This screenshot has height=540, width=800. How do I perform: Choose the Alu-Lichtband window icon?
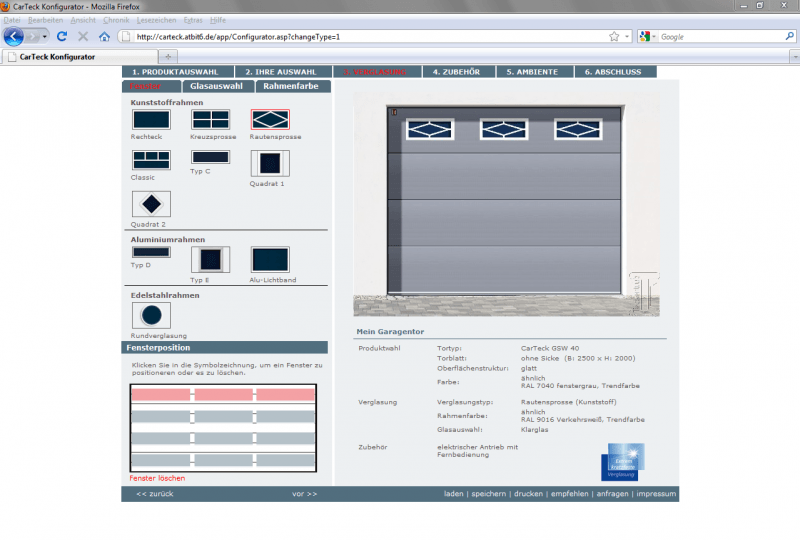(270, 259)
